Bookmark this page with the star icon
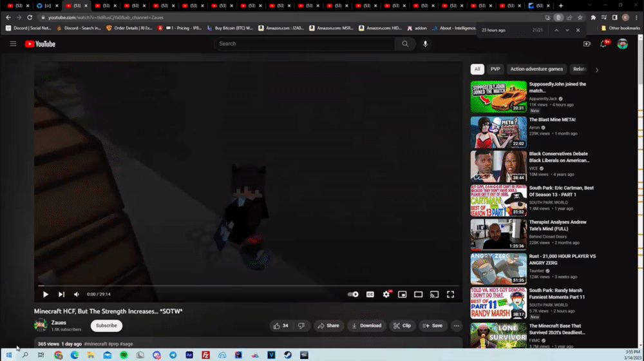644x361 pixels. pyautogui.click(x=580, y=17)
